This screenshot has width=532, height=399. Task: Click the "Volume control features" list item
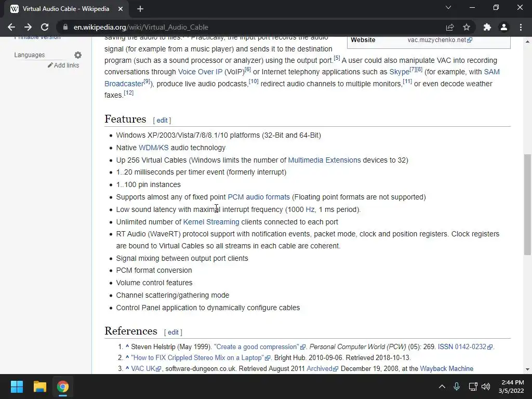154,283
